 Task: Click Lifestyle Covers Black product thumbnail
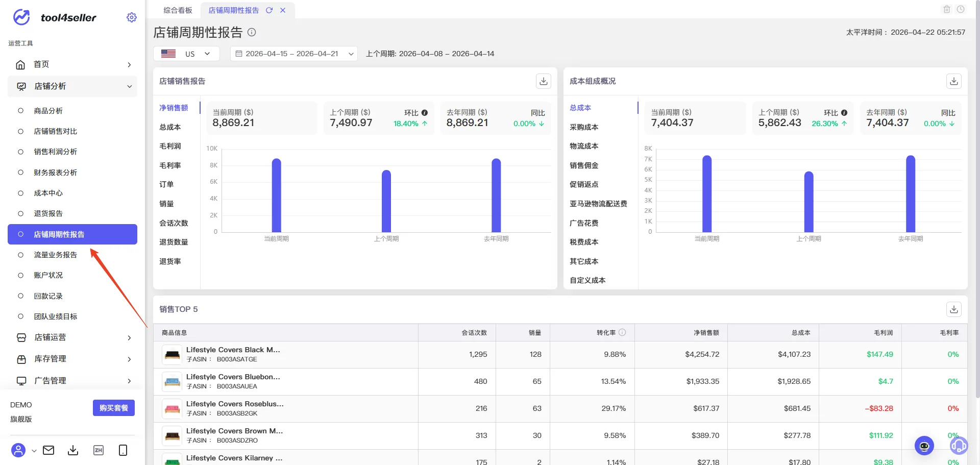[x=173, y=355]
